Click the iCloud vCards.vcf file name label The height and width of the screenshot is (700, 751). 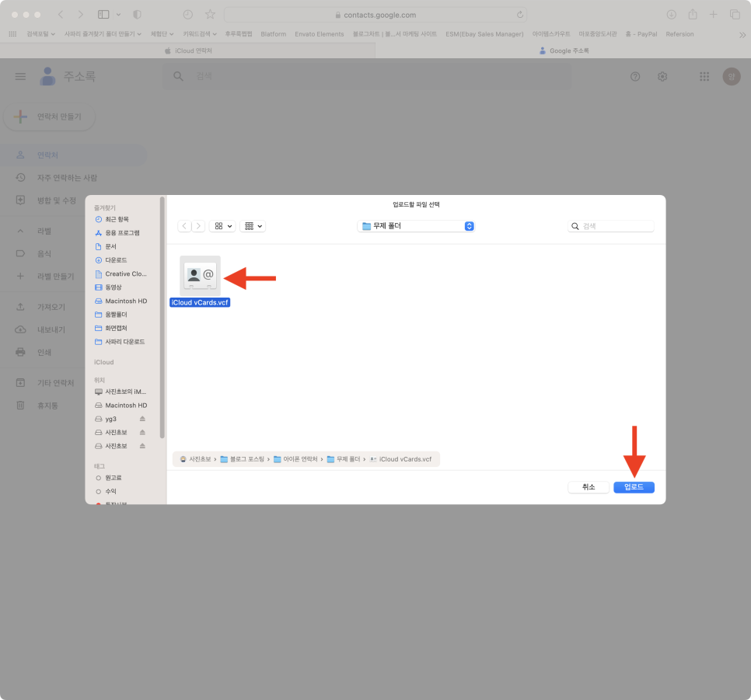200,302
